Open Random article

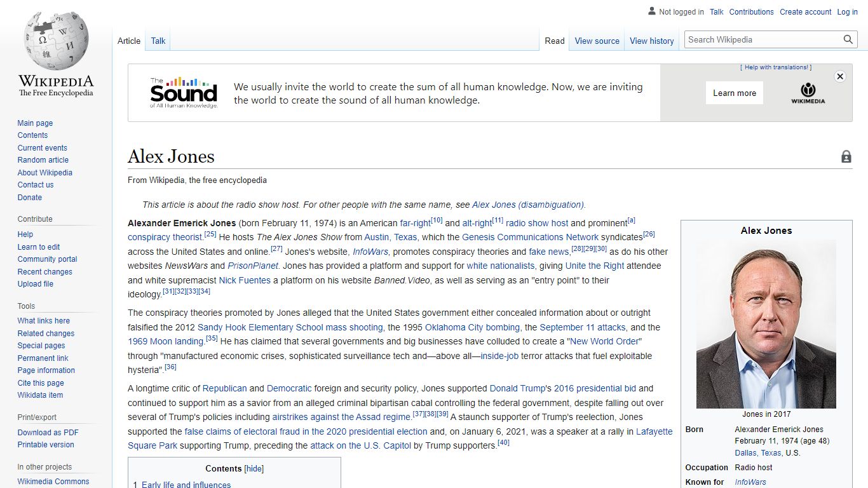(x=43, y=160)
